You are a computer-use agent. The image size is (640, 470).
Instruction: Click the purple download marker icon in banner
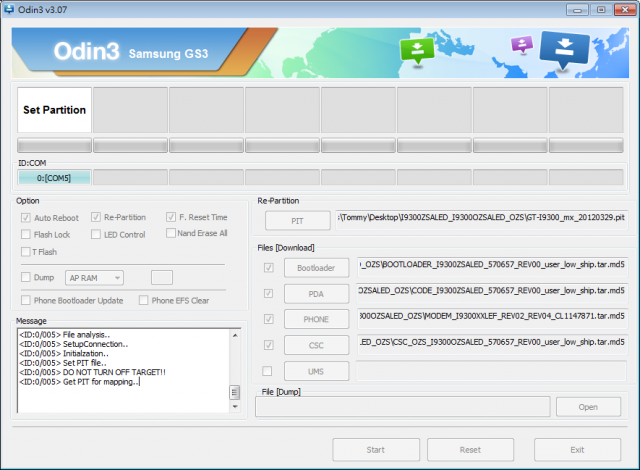[522, 44]
